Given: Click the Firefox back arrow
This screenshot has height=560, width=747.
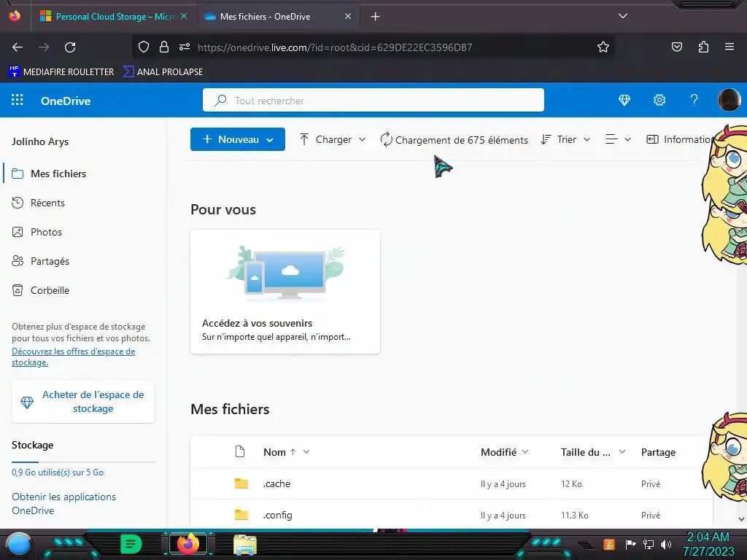Looking at the screenshot, I should pyautogui.click(x=18, y=47).
